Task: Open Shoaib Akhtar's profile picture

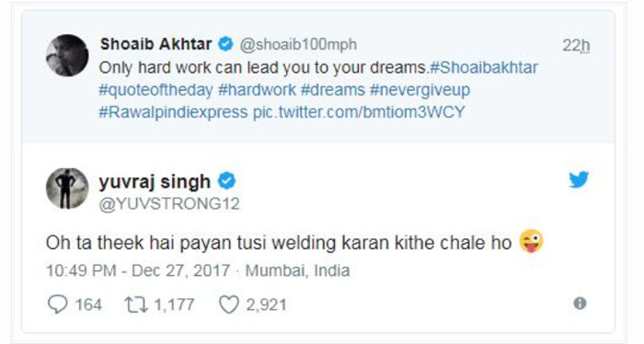Action: click(67, 55)
